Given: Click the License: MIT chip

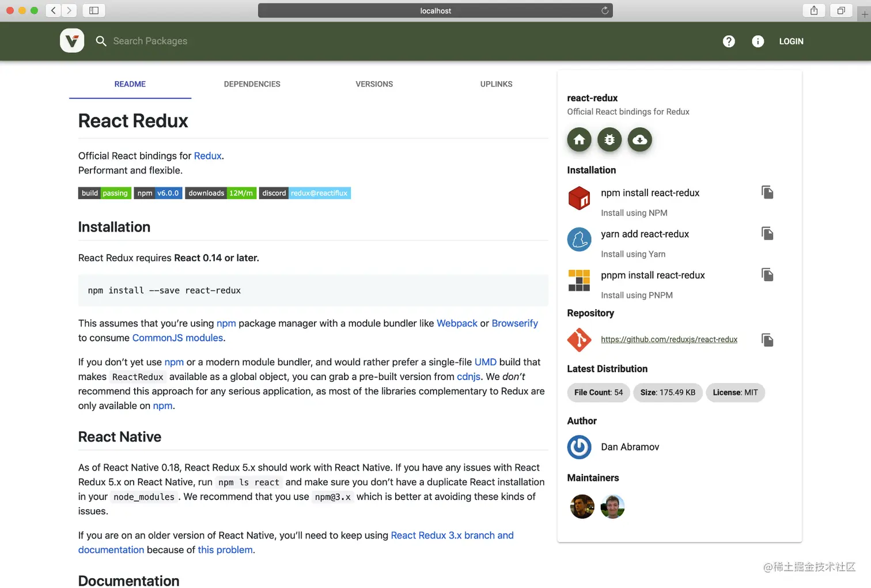Looking at the screenshot, I should point(735,393).
